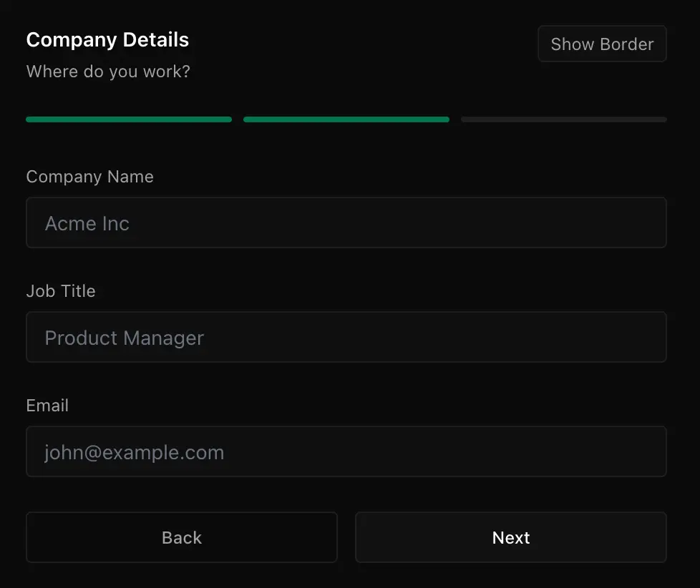Proceed with the Next button
Screen dimensions: 700x588
click(x=511, y=537)
